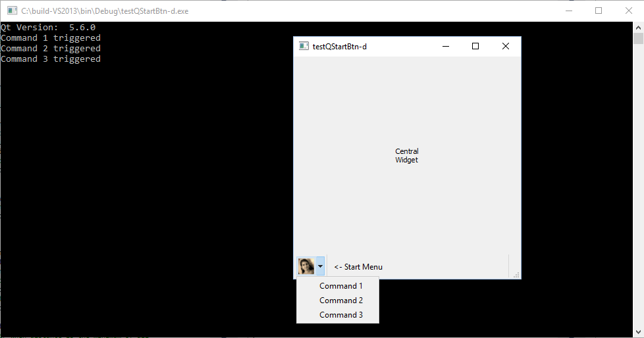Grab the size grip in the status bar
This screenshot has width=644, height=338.
pos(516,275)
